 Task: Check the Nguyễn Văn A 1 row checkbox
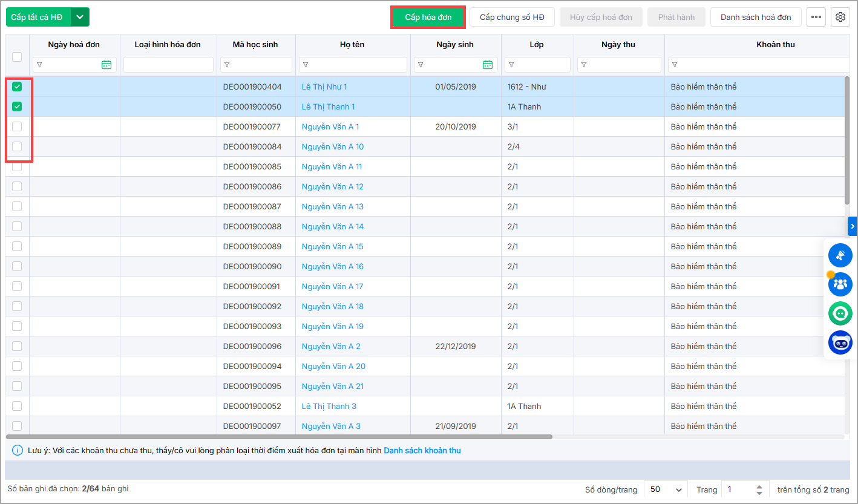tap(17, 126)
